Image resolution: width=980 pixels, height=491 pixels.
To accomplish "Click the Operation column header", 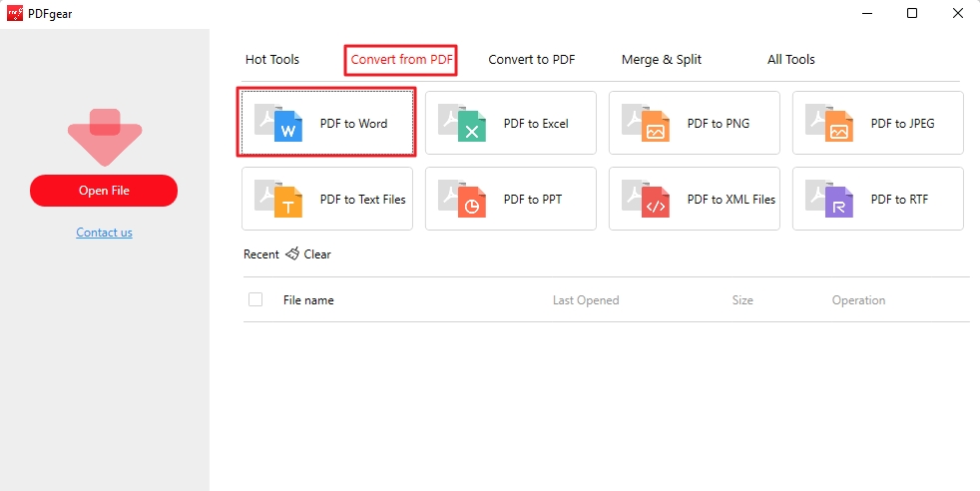I will click(x=858, y=299).
